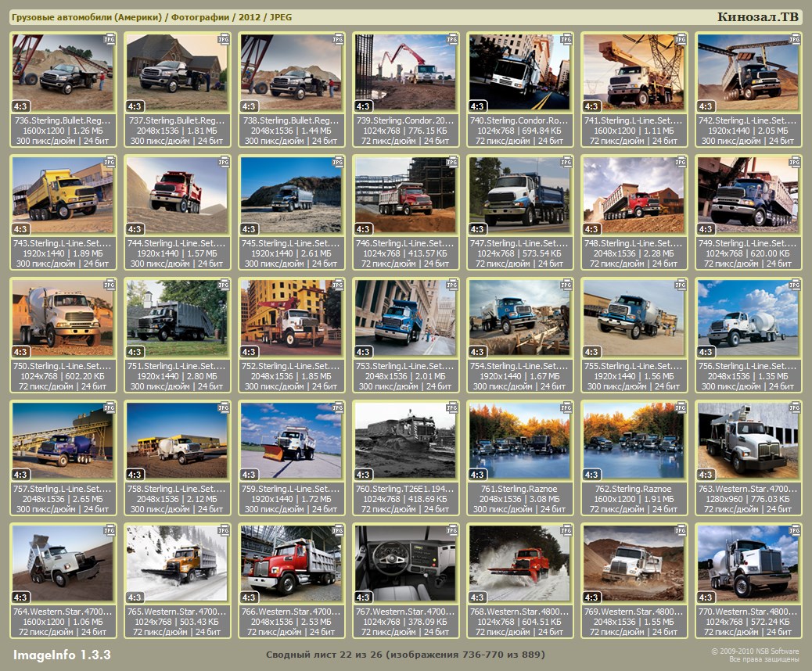The width and height of the screenshot is (812, 671).
Task: Click the 4:3 badge on snowplow image 759
Action: (x=249, y=474)
